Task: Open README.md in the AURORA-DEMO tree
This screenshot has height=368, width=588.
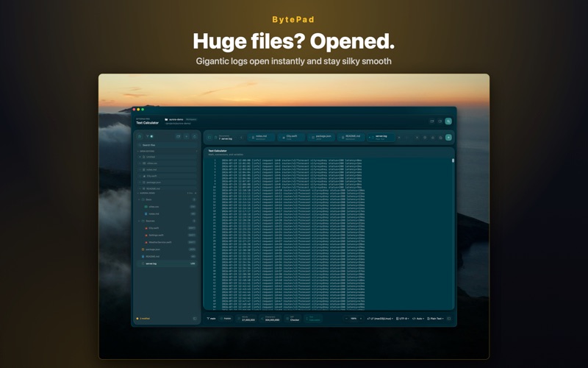Action: pos(168,256)
